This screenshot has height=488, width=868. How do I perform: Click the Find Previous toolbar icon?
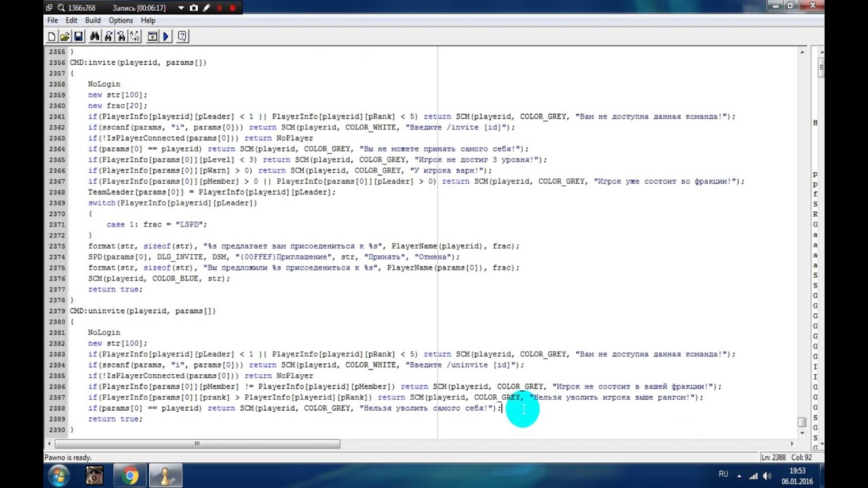coord(121,37)
